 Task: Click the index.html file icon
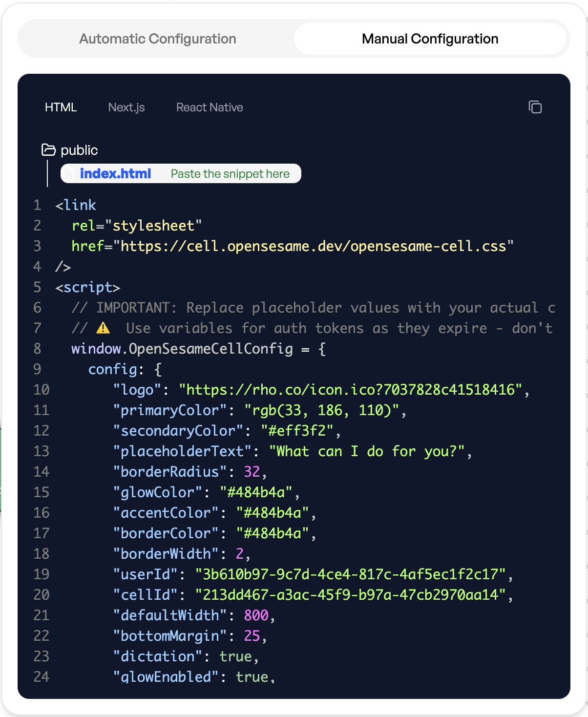click(69, 173)
